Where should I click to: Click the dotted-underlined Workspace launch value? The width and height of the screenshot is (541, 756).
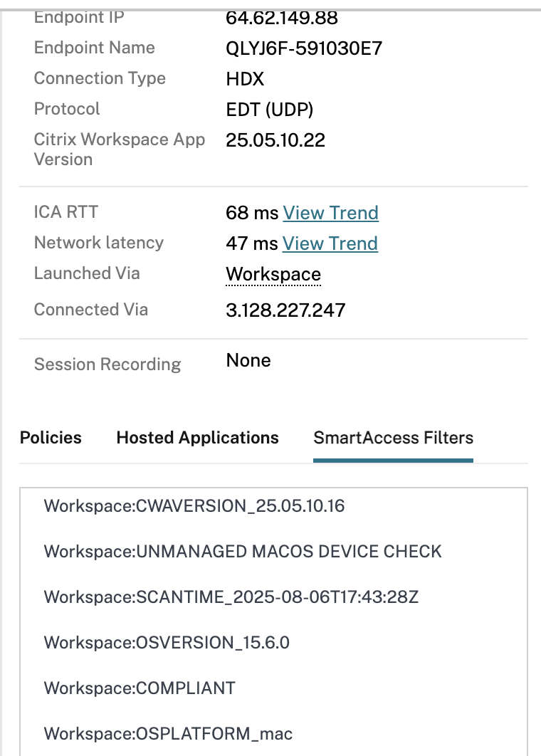coord(273,274)
